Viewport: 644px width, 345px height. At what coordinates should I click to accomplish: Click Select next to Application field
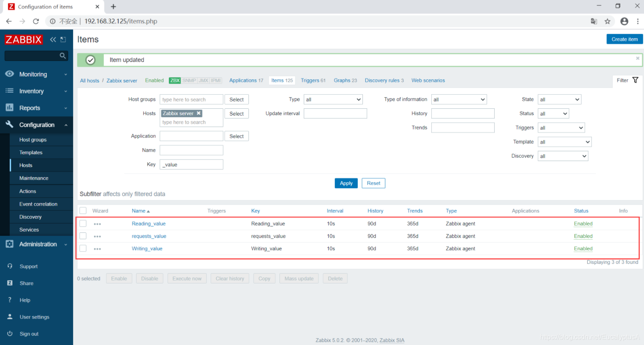coord(237,136)
